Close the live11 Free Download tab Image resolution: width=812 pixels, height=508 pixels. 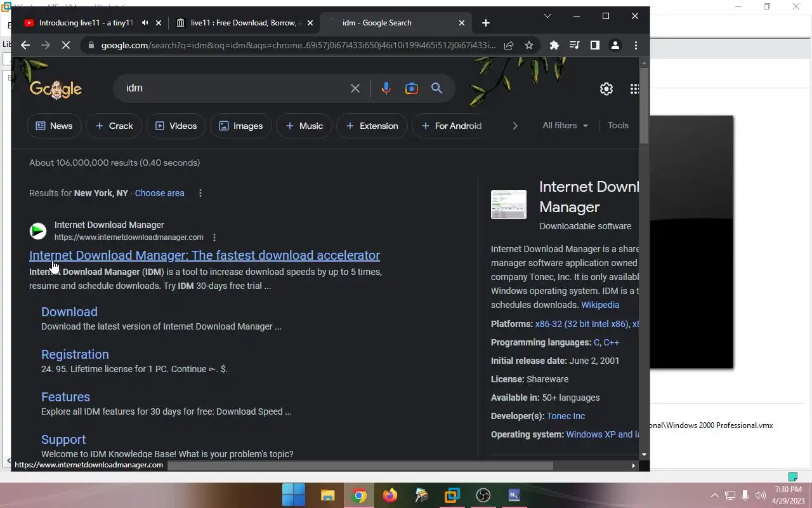310,23
